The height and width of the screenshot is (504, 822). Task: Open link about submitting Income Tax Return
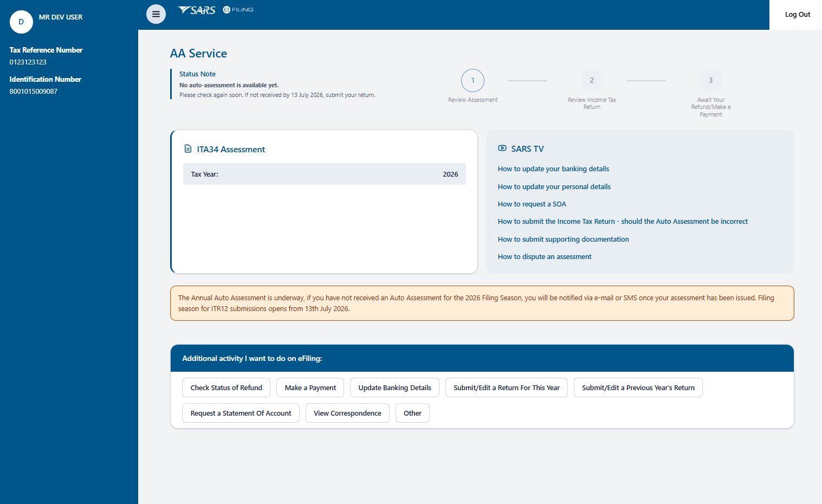click(x=623, y=221)
